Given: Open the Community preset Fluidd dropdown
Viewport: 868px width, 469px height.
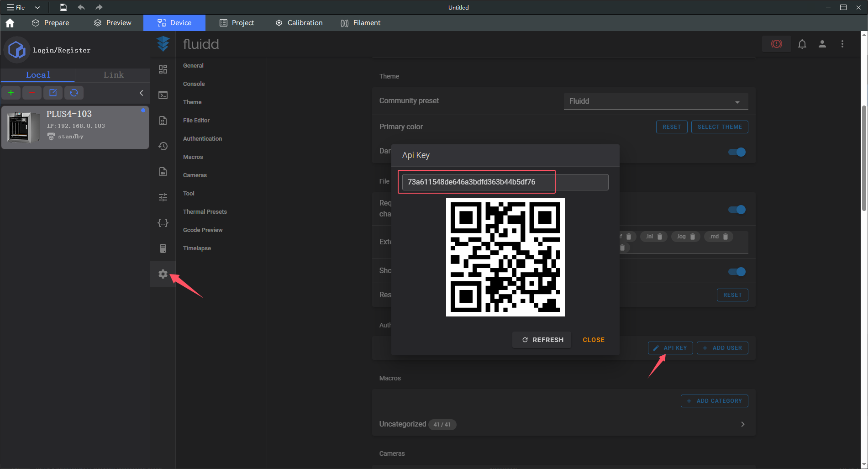Looking at the screenshot, I should coord(655,101).
